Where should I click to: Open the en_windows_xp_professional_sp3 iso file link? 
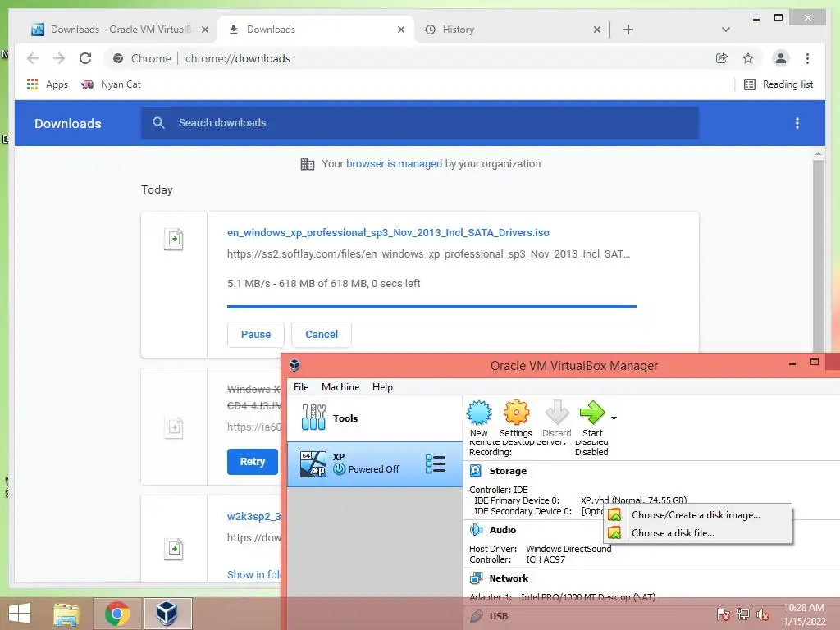pyautogui.click(x=388, y=232)
